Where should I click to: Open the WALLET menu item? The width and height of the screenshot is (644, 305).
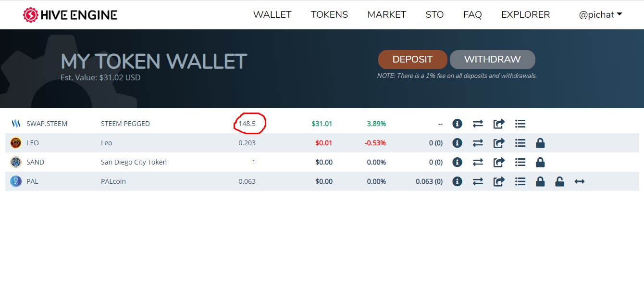[x=272, y=14]
